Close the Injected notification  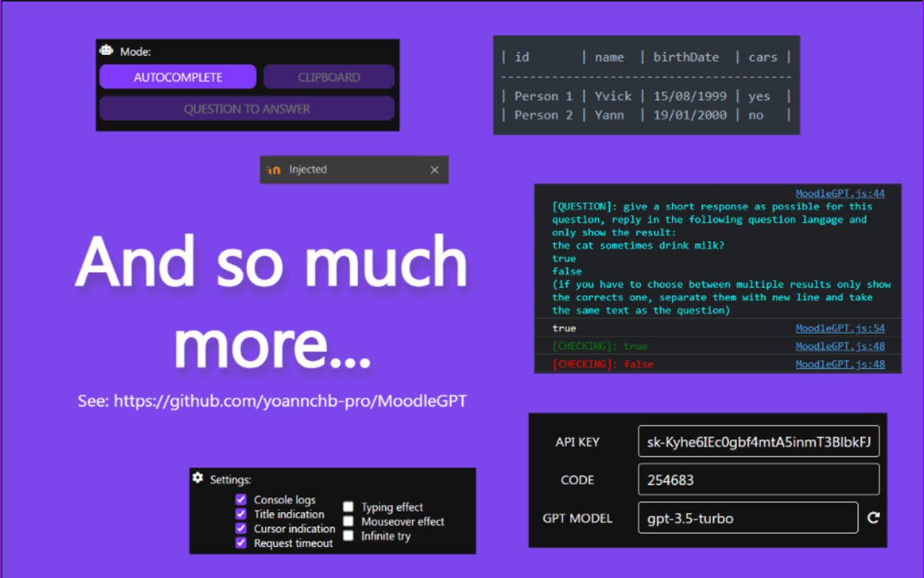coord(435,170)
